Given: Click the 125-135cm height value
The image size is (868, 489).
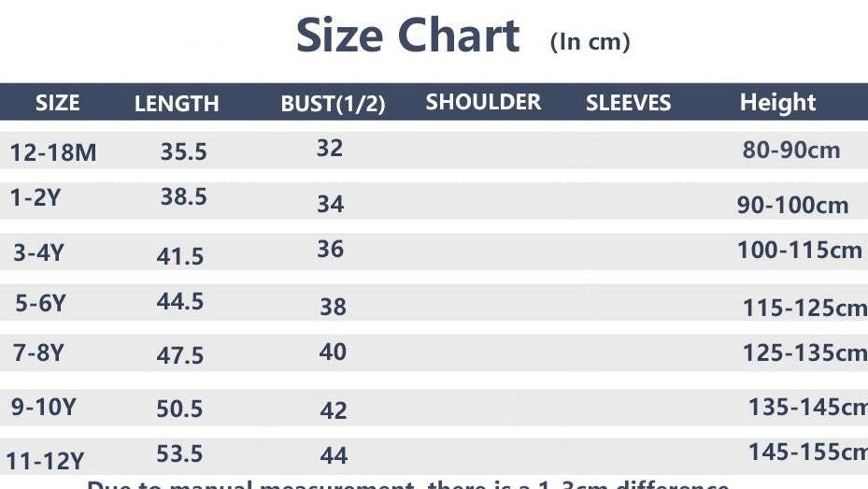Looking at the screenshot, I should (804, 352).
